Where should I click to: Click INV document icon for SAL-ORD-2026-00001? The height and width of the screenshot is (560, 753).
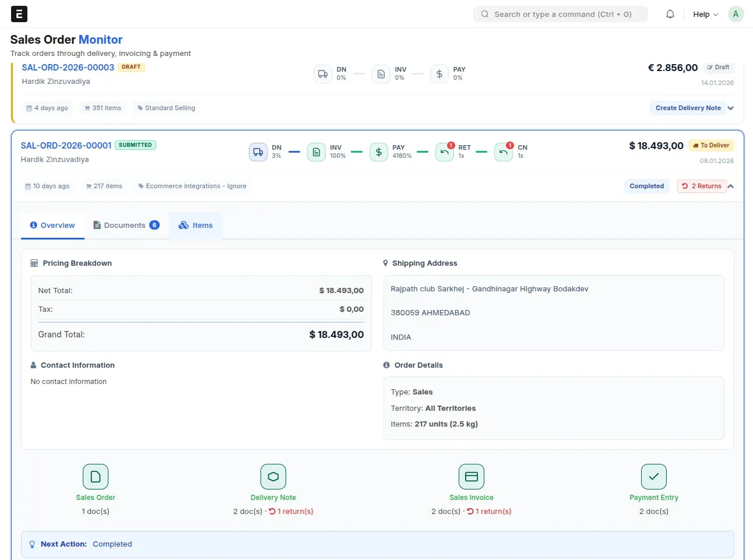click(x=316, y=152)
